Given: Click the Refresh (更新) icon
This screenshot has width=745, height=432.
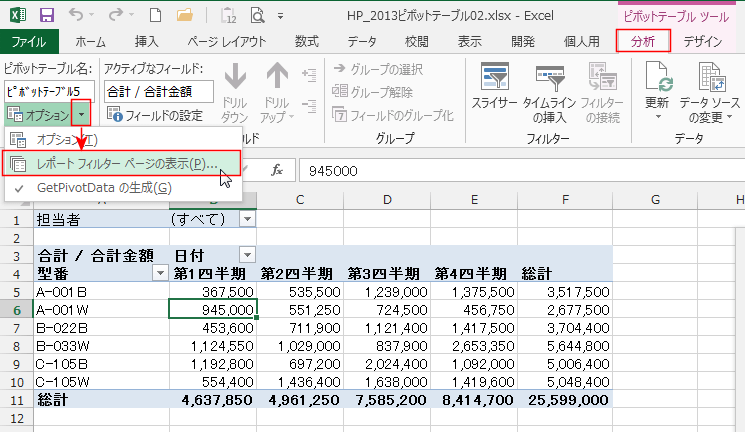Looking at the screenshot, I should click(657, 90).
